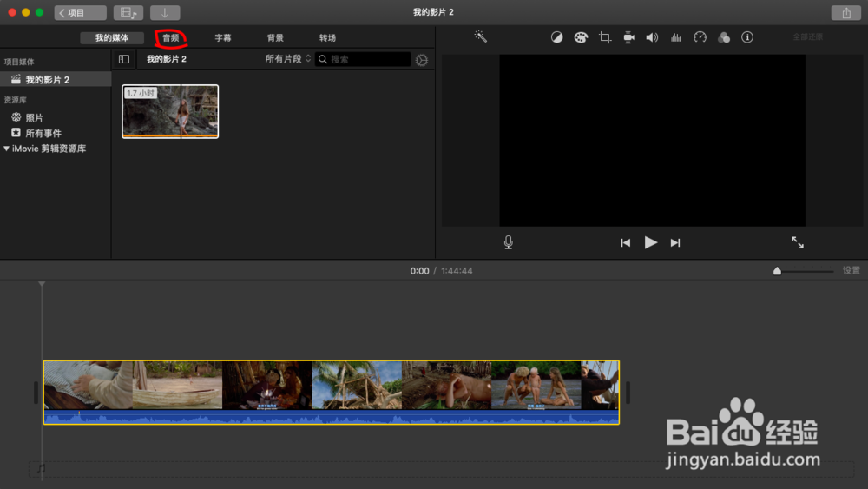This screenshot has width=868, height=489.
Task: Go back to 项目 projects view
Action: click(x=80, y=13)
